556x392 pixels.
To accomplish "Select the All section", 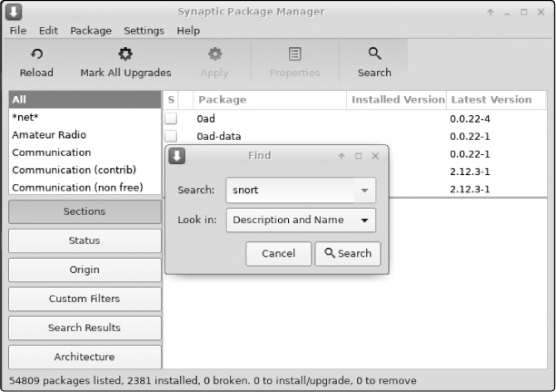I will point(84,100).
